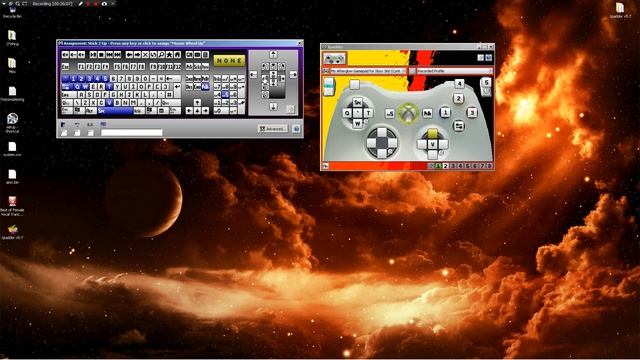Select the browser favorites star key
This screenshot has height=360, width=640.
tap(169, 55)
